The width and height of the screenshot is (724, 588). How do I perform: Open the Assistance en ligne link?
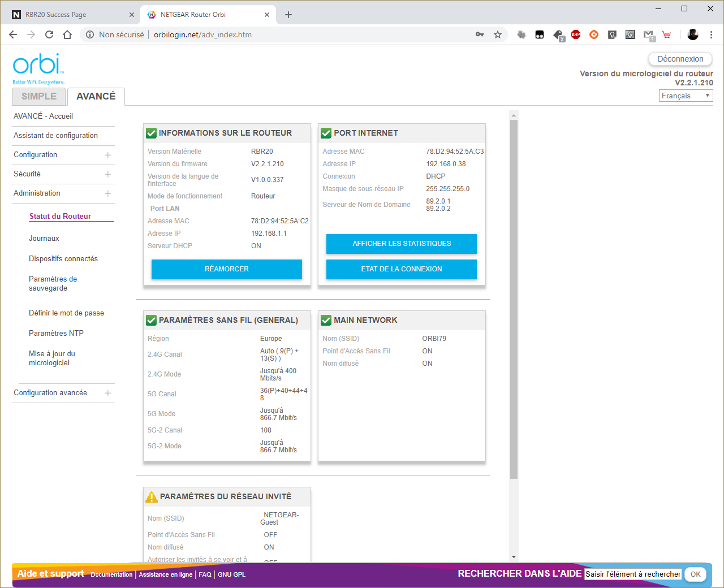pos(166,574)
